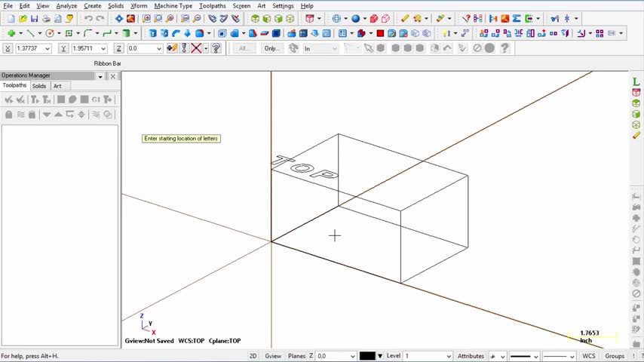Click the New file icon

[11, 19]
